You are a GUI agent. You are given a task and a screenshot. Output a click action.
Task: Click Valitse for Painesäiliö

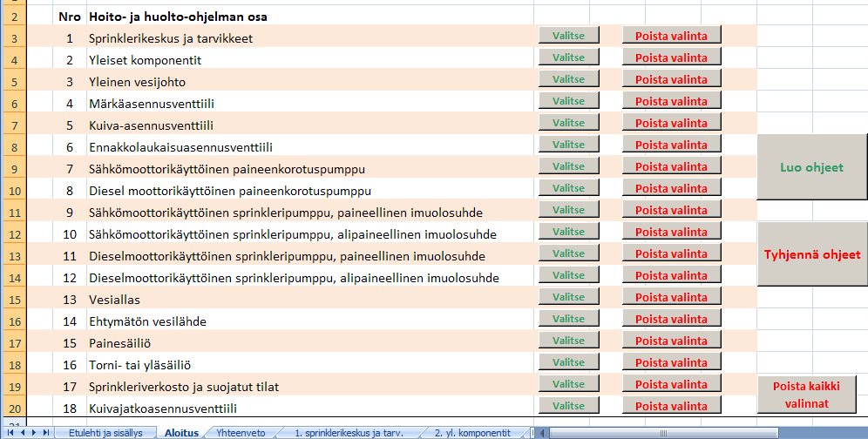click(x=568, y=341)
